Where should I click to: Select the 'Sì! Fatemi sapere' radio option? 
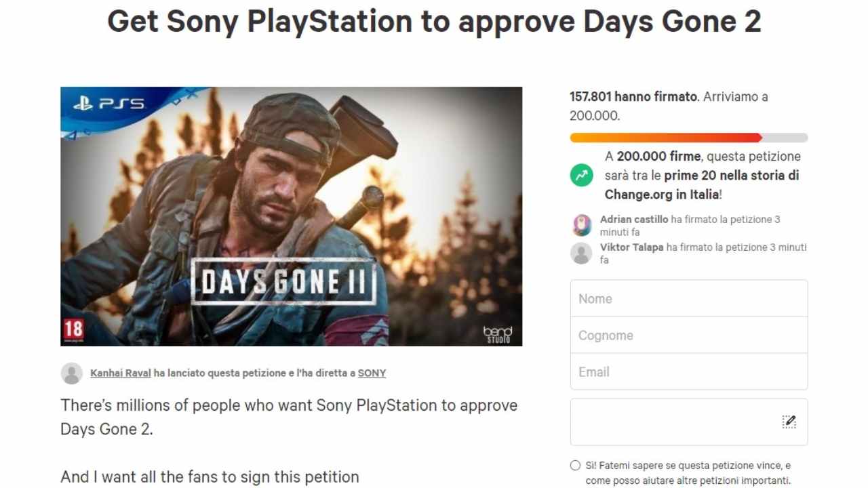click(575, 466)
